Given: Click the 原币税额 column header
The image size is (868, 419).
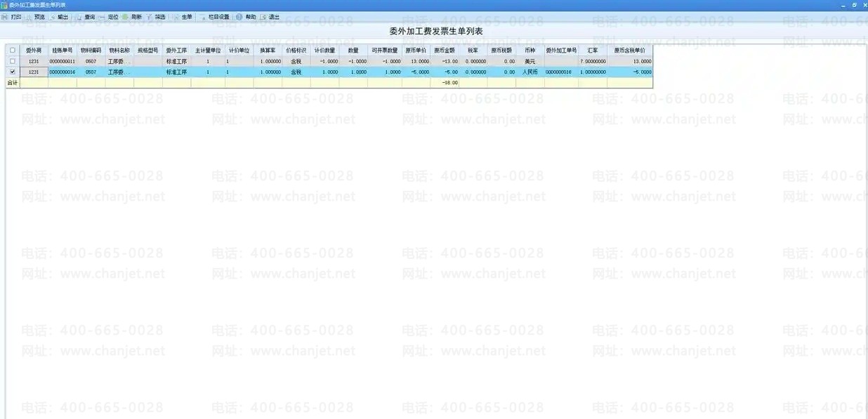Looking at the screenshot, I should 501,51.
